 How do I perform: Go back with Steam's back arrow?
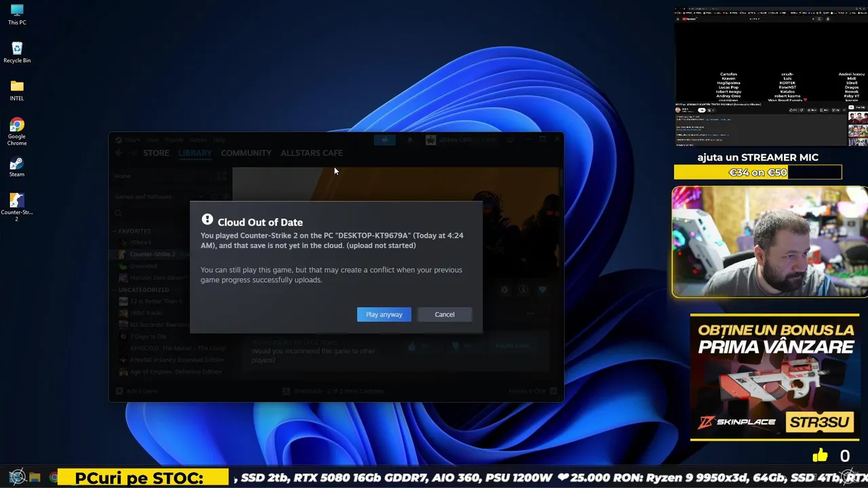tap(119, 153)
